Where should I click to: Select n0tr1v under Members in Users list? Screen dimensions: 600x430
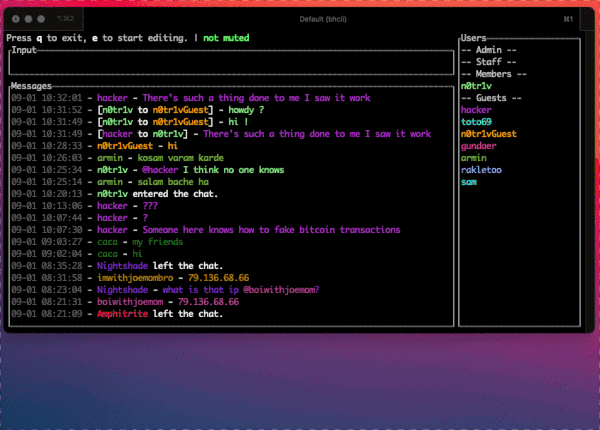click(x=476, y=86)
